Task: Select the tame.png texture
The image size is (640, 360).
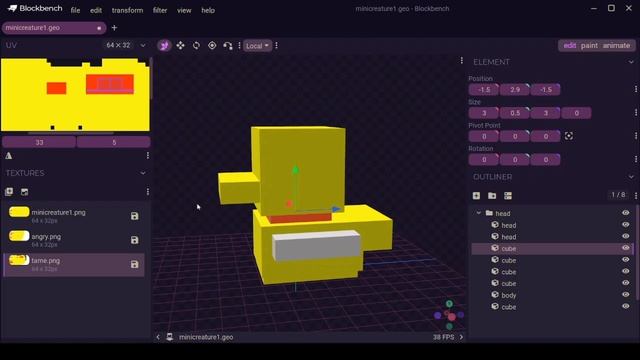Action: click(x=74, y=264)
